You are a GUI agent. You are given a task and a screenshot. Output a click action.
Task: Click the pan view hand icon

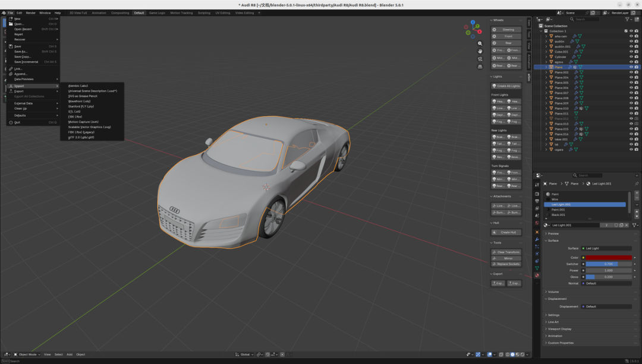click(480, 51)
